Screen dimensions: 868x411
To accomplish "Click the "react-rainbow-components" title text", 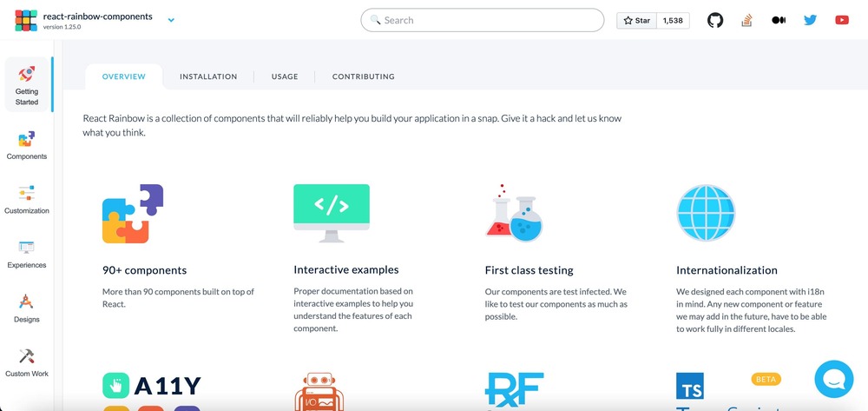I will coord(97,16).
